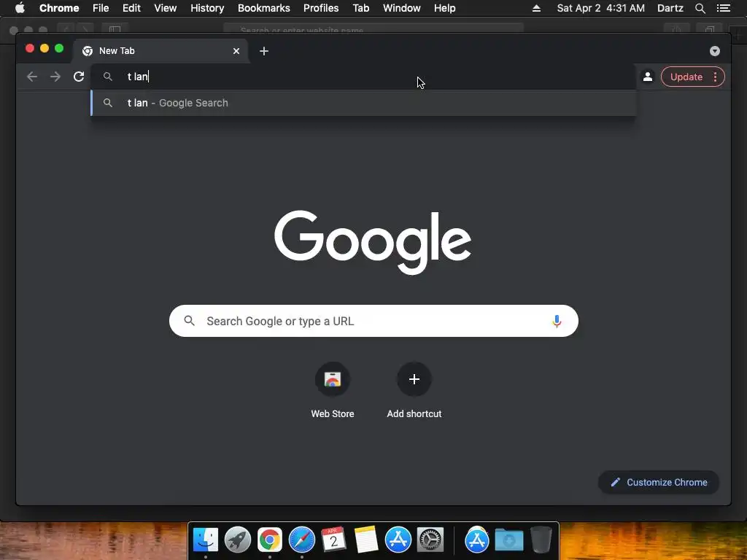Open Launchpad from the Dock
The image size is (747, 560).
238,540
